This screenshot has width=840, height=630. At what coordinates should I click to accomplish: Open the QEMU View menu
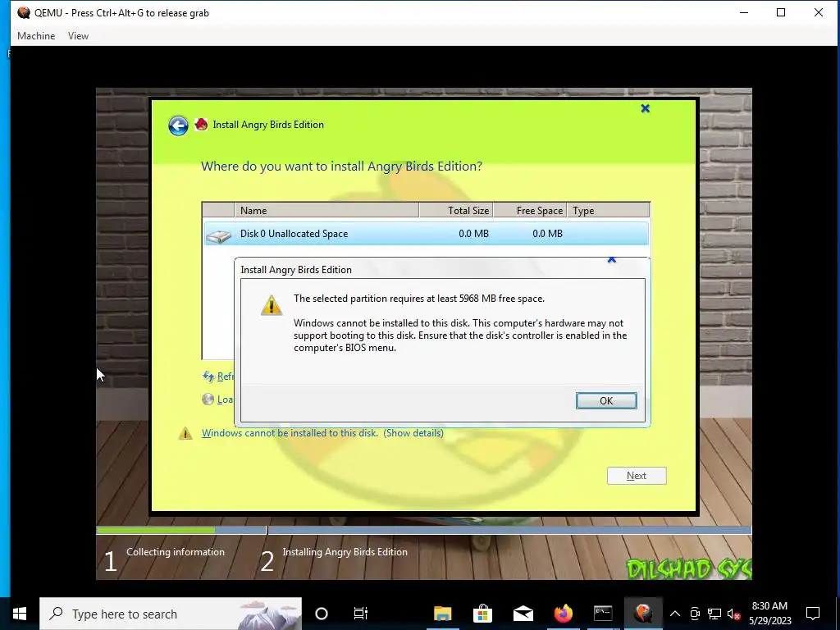pyautogui.click(x=78, y=36)
